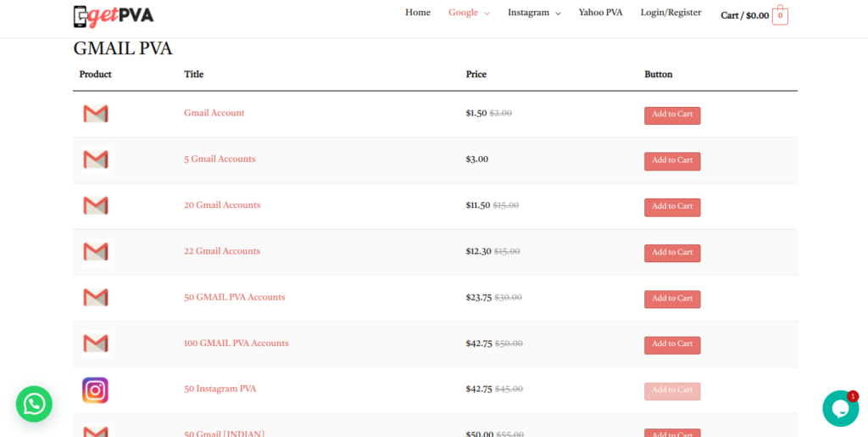
Task: Add 5 Gmail Accounts to cart
Action: [x=672, y=161]
